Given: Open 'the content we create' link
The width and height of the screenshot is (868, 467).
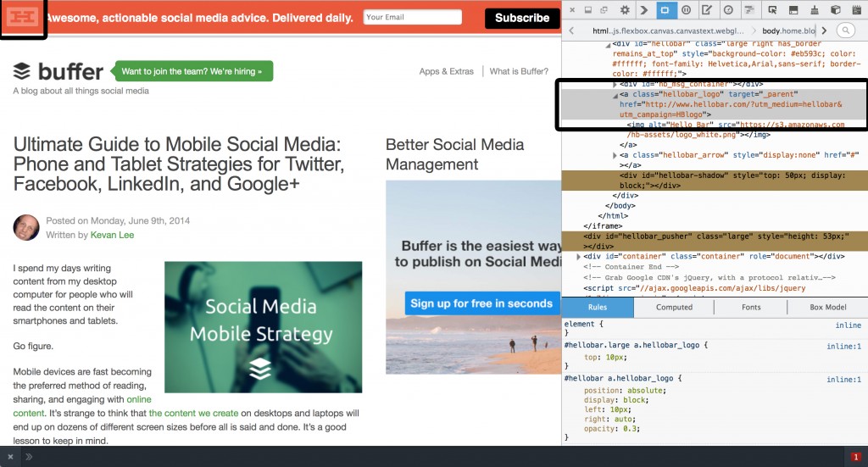Looking at the screenshot, I should (x=194, y=414).
